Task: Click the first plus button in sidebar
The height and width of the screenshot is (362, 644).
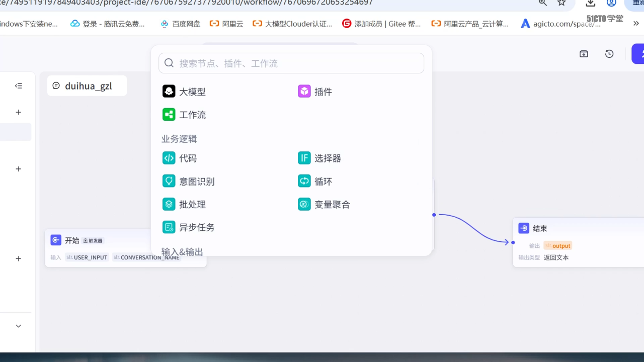Action: pos(19,112)
